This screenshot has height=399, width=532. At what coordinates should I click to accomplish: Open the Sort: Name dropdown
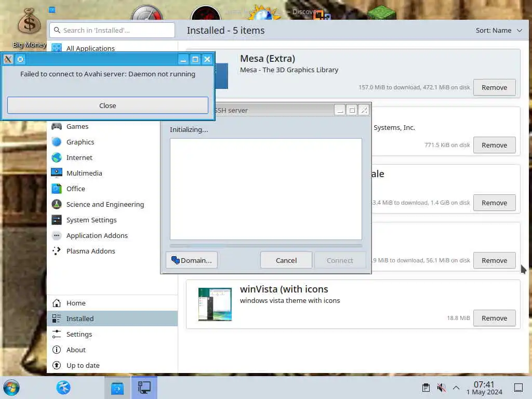(498, 30)
